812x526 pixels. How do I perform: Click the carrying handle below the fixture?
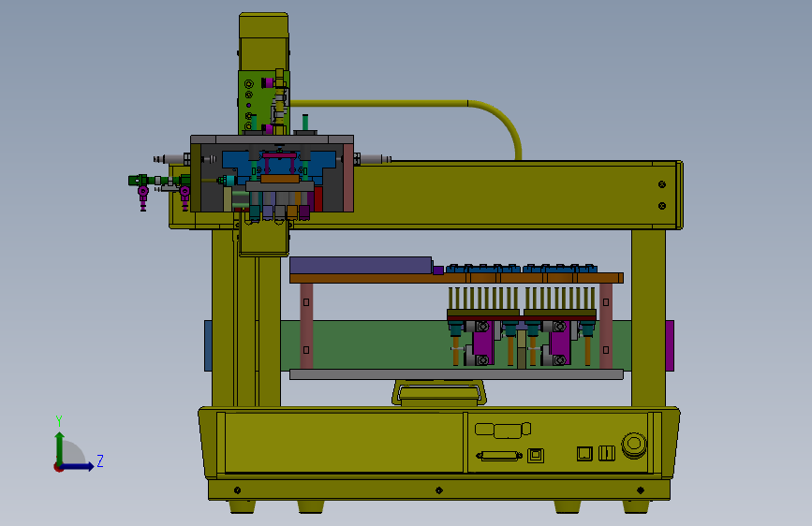pos(439,392)
